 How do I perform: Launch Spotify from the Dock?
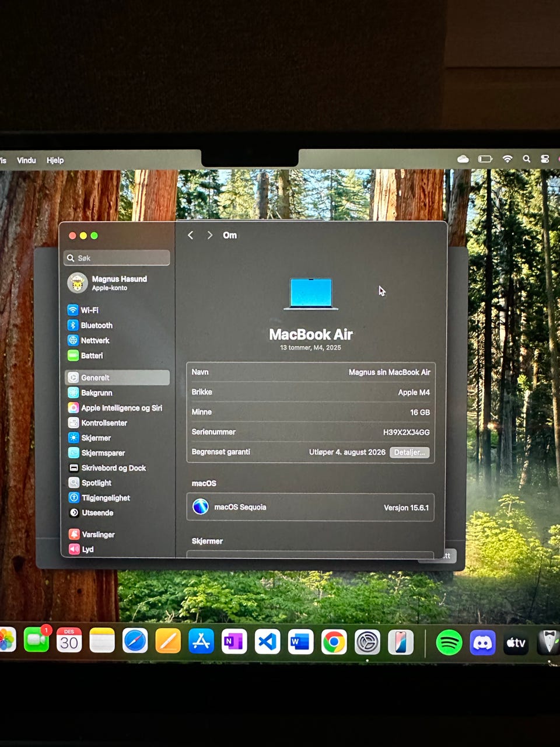[449, 643]
